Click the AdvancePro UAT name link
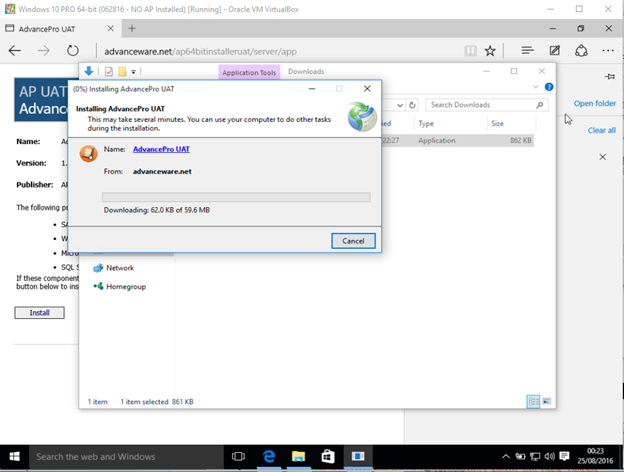This screenshot has height=472, width=624. click(x=161, y=149)
